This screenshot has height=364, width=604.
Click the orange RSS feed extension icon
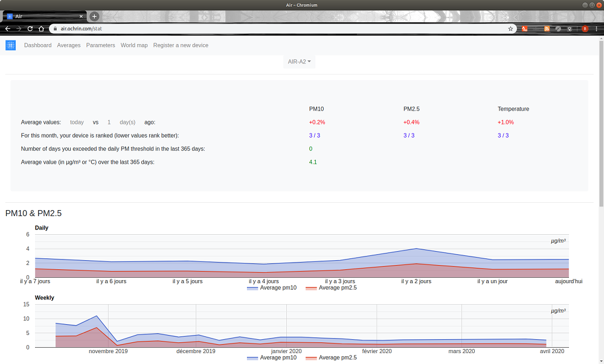tap(547, 28)
